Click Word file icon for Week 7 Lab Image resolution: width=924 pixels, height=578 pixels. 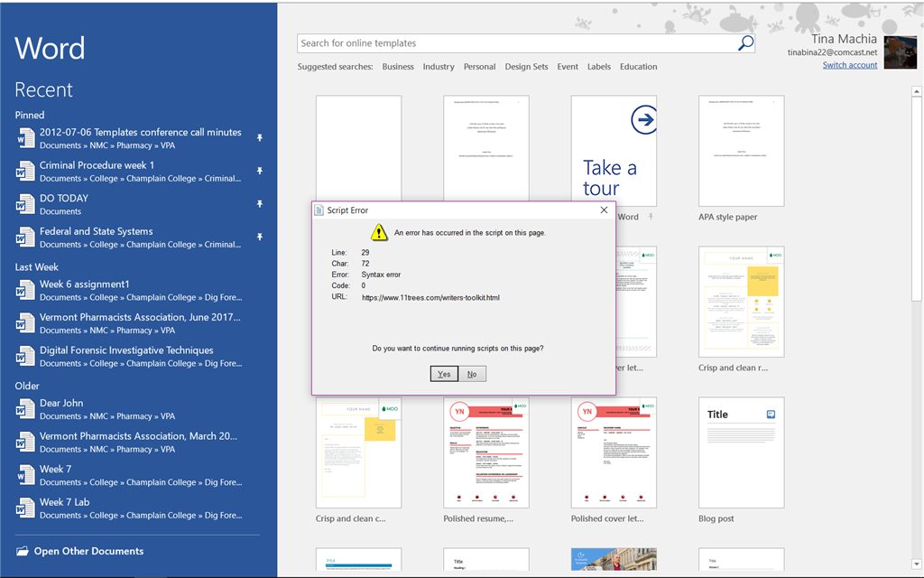coord(24,508)
